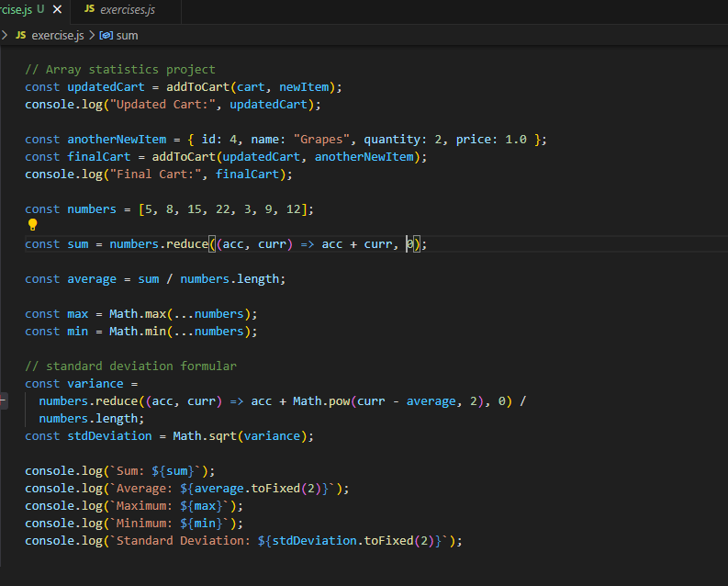Click 'finalCart' in the const declaration

(x=99, y=156)
